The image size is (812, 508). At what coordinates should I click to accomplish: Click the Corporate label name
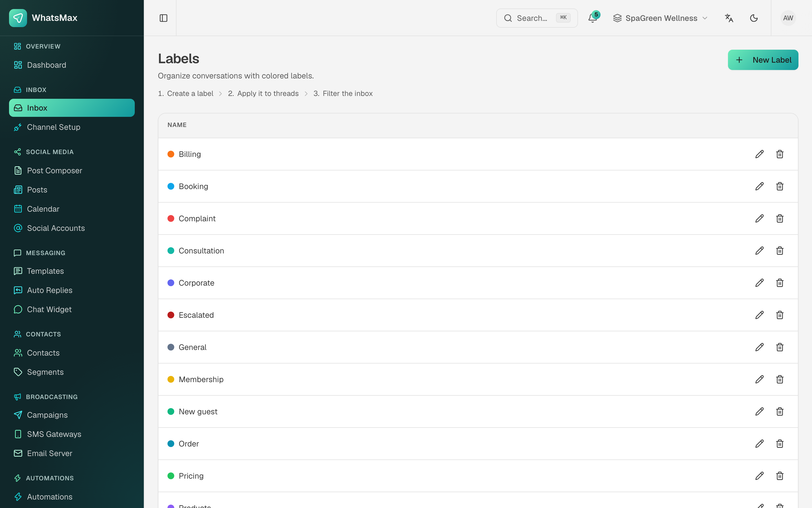tap(197, 283)
